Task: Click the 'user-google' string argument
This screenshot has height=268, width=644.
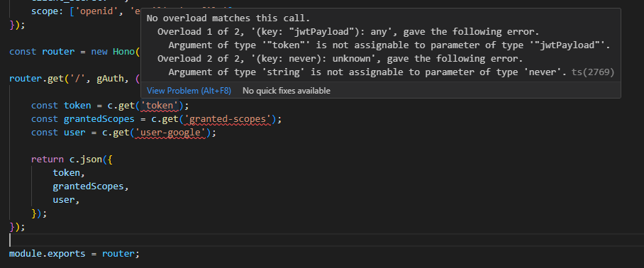Action: (170, 133)
